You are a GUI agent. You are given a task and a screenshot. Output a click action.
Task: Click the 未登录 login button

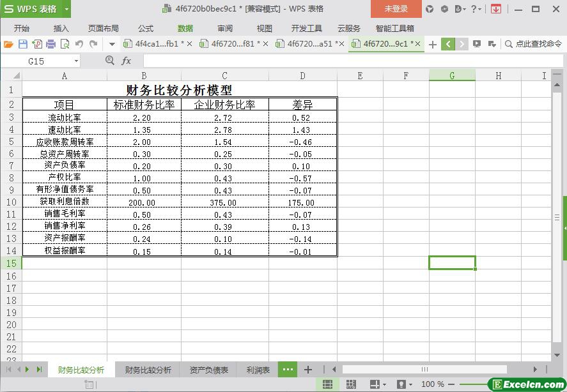[396, 9]
